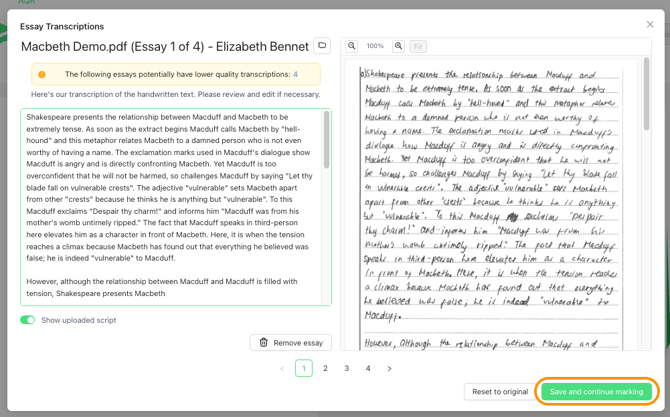This screenshot has height=417, width=670.
Task: Go to previous essay with left chevron
Action: [x=282, y=368]
